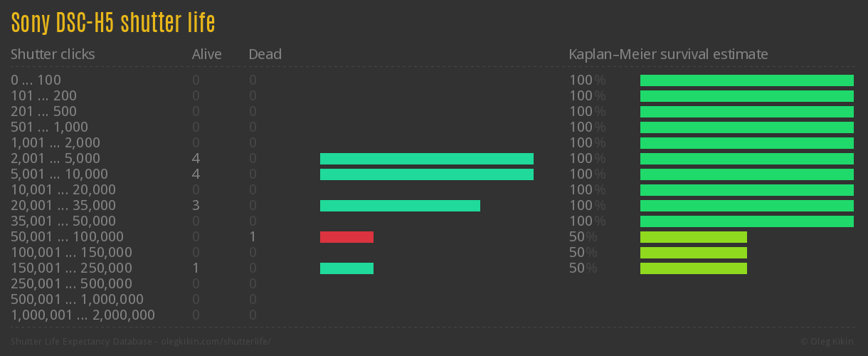The image size is (868, 356).
Task: Click the teal alive bar for 2,001–5,000
Action: [427, 159]
